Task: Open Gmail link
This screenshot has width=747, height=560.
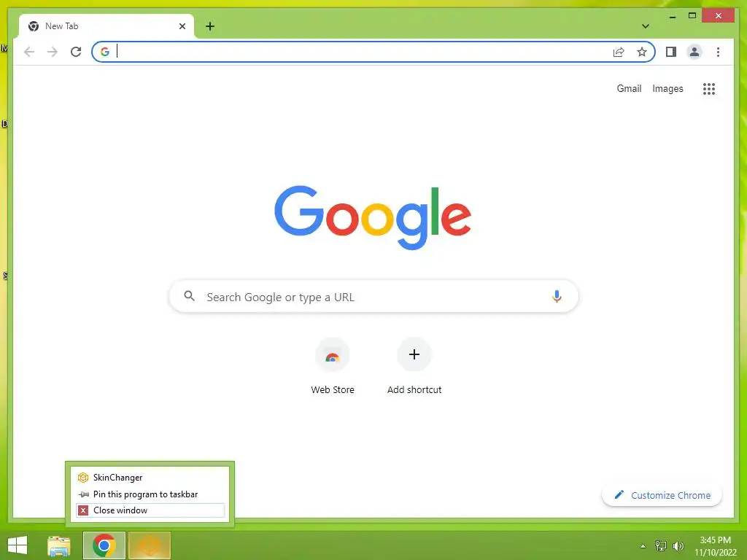Action: [629, 88]
